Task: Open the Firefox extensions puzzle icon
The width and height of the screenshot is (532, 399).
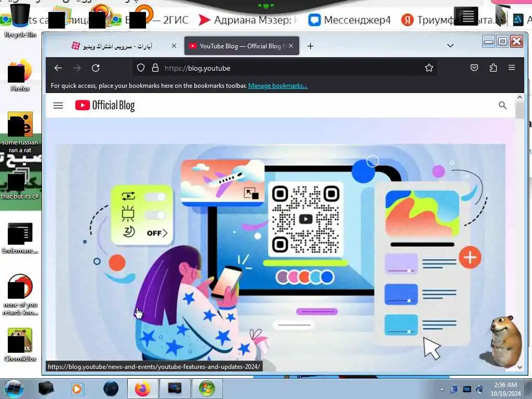Action: [x=493, y=68]
